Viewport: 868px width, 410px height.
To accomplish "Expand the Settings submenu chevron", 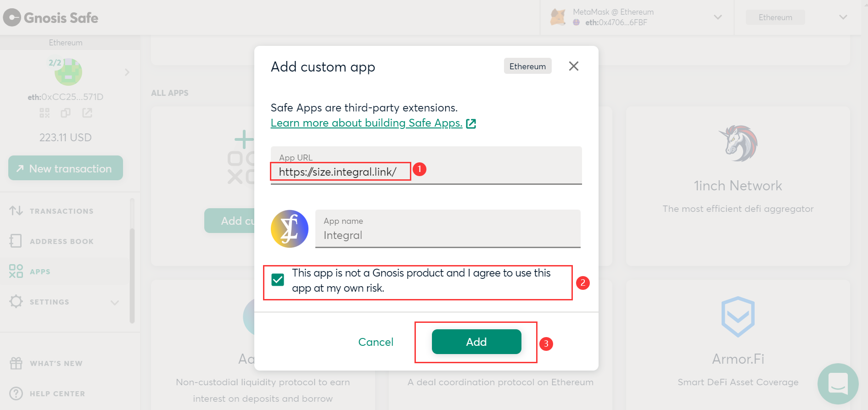I will pyautogui.click(x=115, y=302).
